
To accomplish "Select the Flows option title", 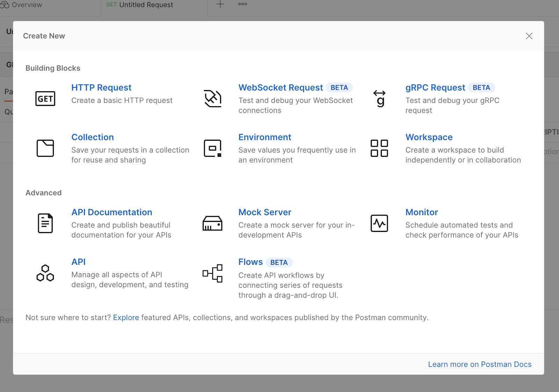I will pyautogui.click(x=251, y=262).
